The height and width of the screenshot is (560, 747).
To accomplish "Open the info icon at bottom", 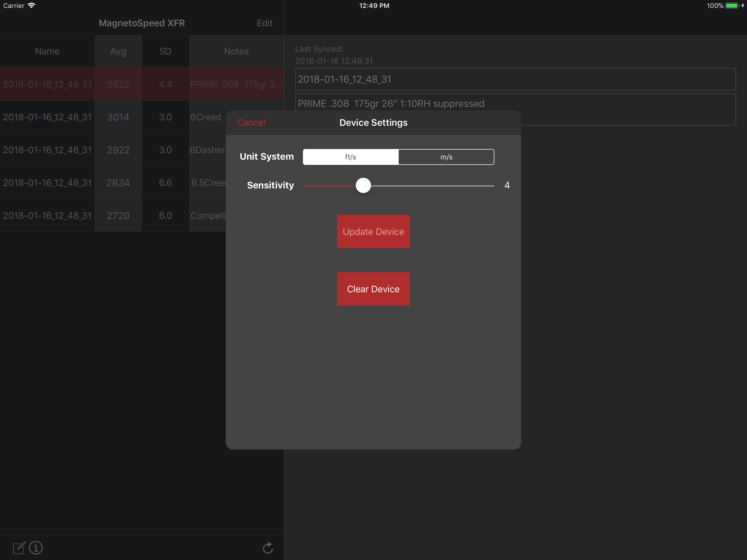I will 36,547.
